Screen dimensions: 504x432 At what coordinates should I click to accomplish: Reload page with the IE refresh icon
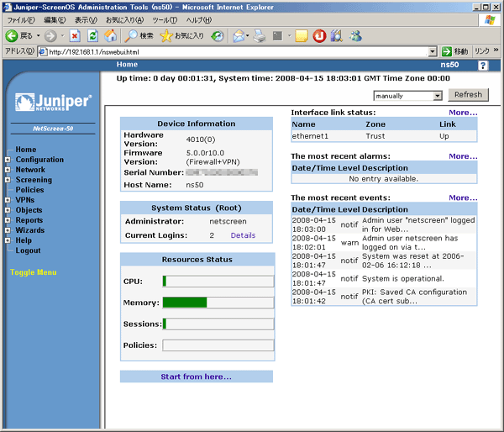tap(93, 35)
